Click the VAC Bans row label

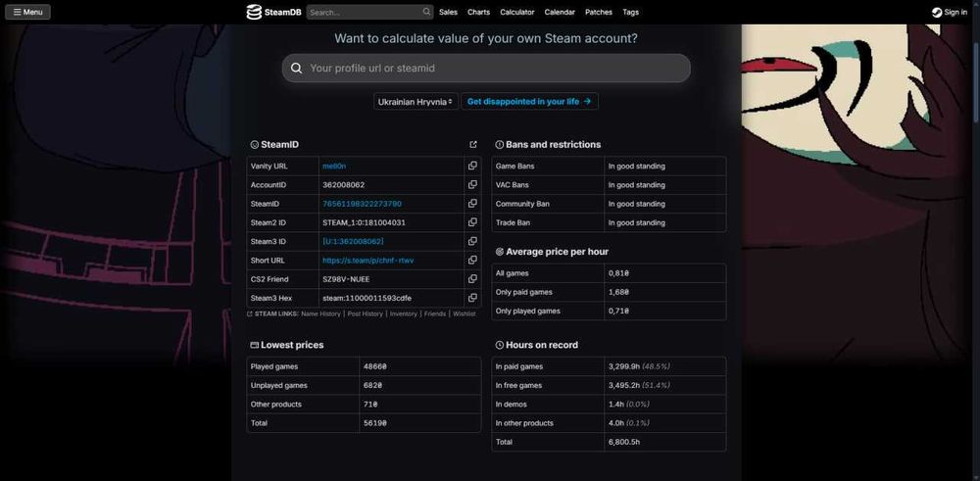[x=512, y=185]
